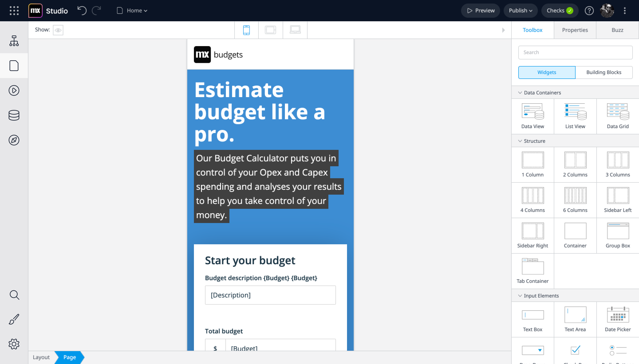
Task: Switch to the Properties tab
Action: [x=575, y=30]
